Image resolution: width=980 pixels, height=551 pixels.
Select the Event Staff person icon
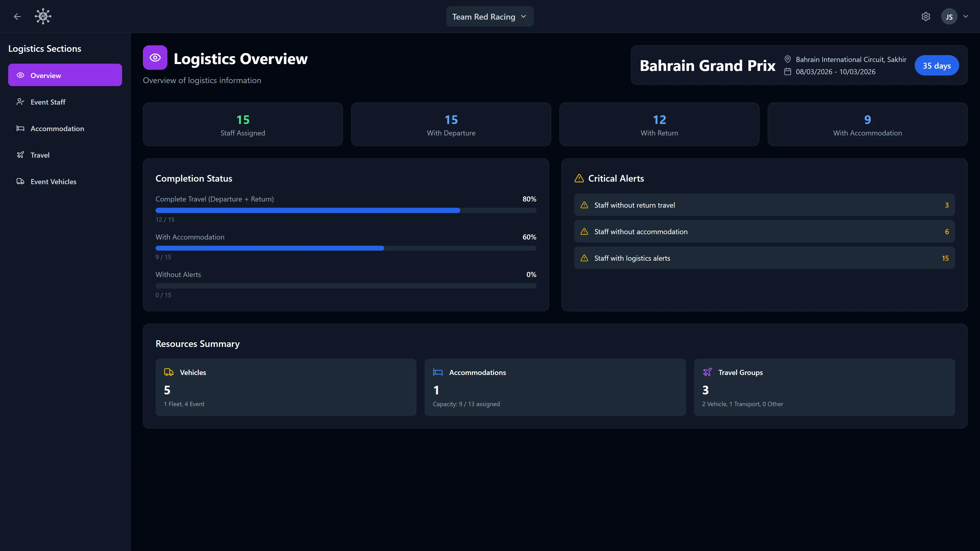20,102
